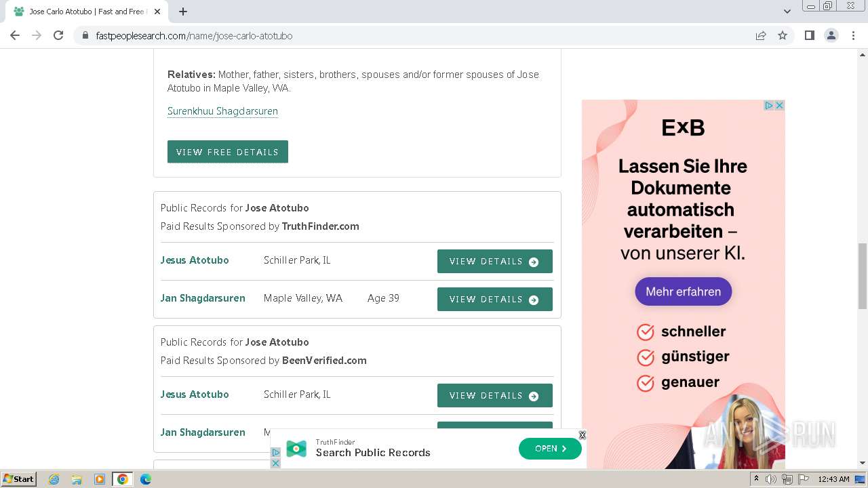This screenshot has height=488, width=868.
Task: Open the Windows Start menu
Action: [19, 479]
